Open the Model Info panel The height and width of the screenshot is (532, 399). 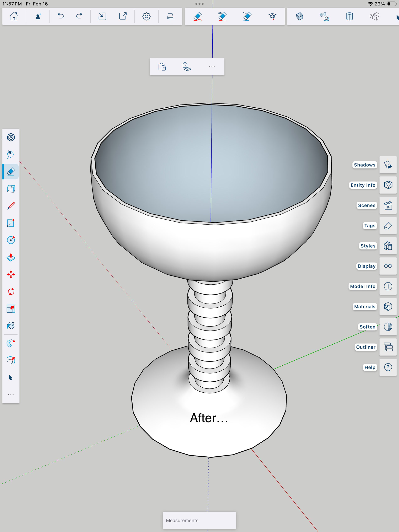pos(388,286)
